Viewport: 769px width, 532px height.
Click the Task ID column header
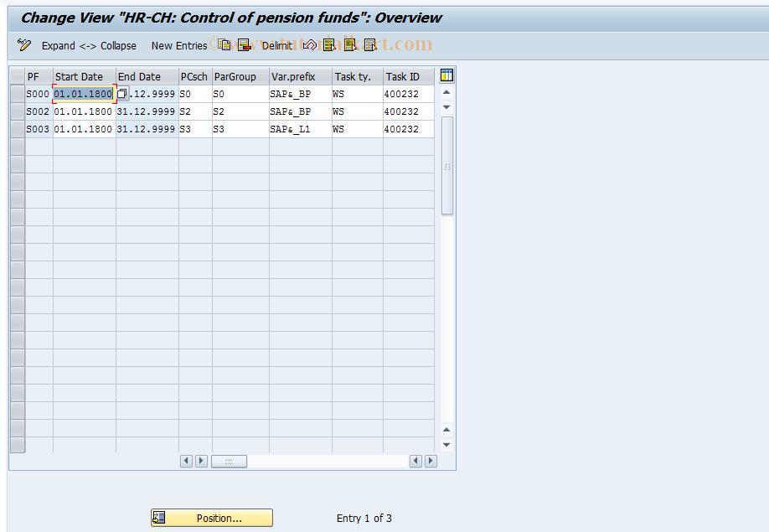click(x=408, y=76)
